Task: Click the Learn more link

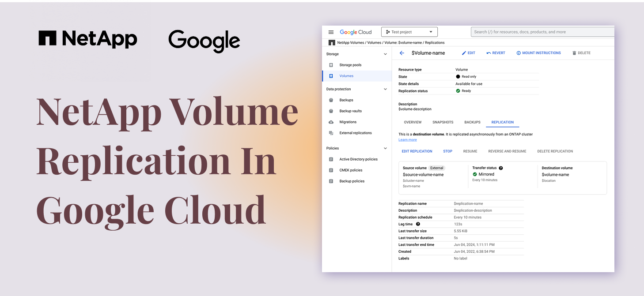Action: click(x=407, y=139)
